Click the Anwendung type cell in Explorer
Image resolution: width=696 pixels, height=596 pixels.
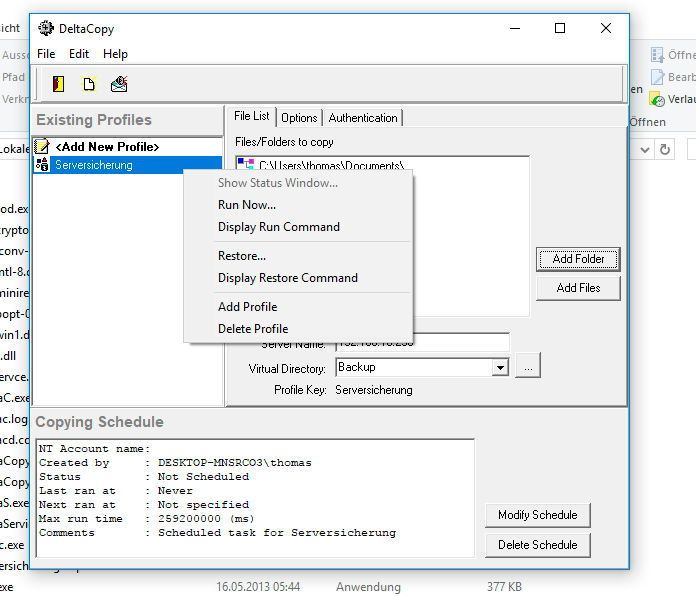click(x=368, y=587)
